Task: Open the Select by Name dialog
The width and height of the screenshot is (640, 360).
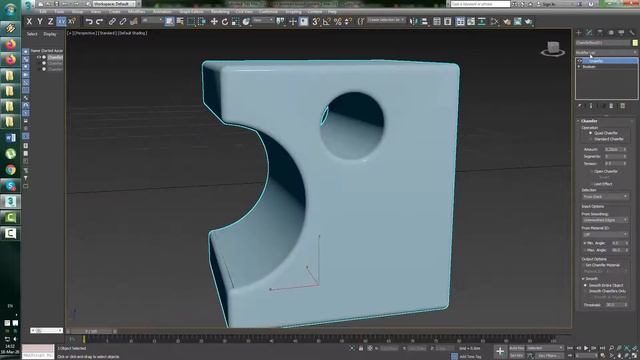Action: point(180,22)
